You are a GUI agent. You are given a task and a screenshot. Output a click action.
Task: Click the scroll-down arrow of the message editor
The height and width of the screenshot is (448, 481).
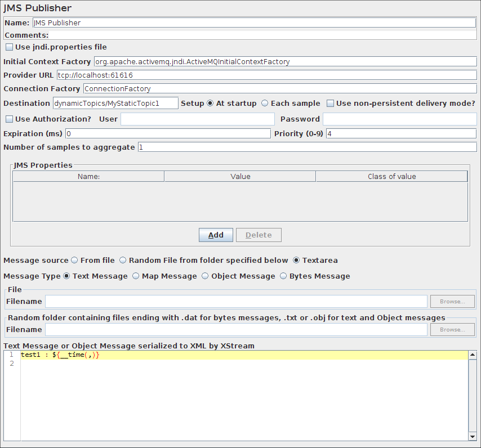(x=472, y=436)
